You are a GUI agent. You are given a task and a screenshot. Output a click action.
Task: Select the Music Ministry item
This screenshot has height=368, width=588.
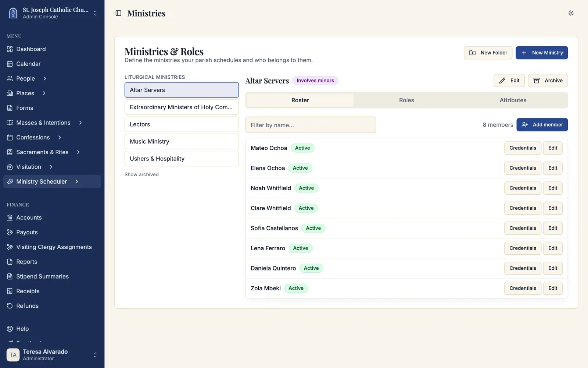point(182,142)
